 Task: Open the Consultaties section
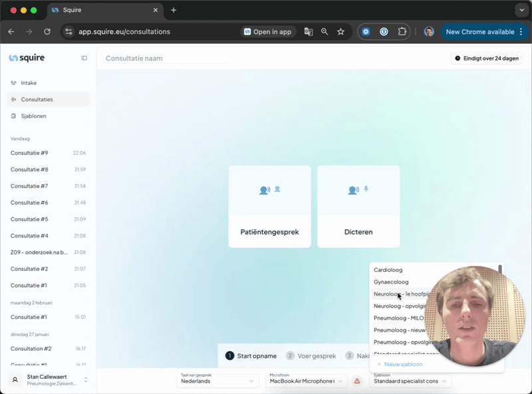coord(48,100)
